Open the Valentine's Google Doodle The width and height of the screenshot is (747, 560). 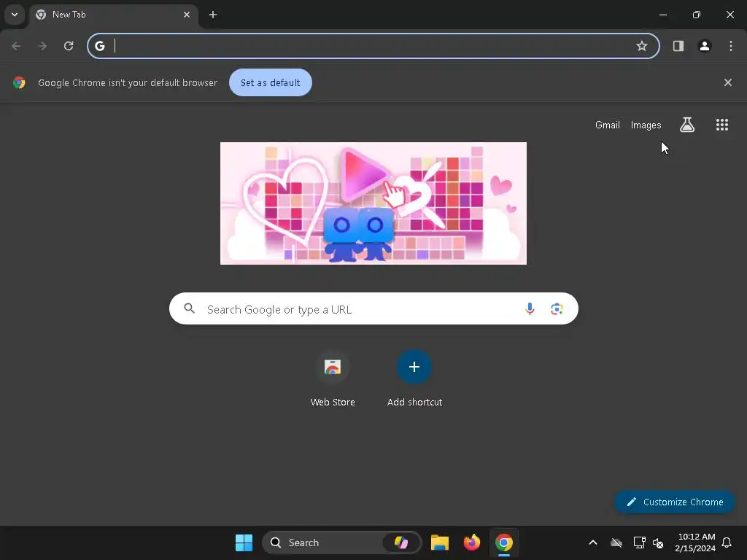[x=373, y=203]
